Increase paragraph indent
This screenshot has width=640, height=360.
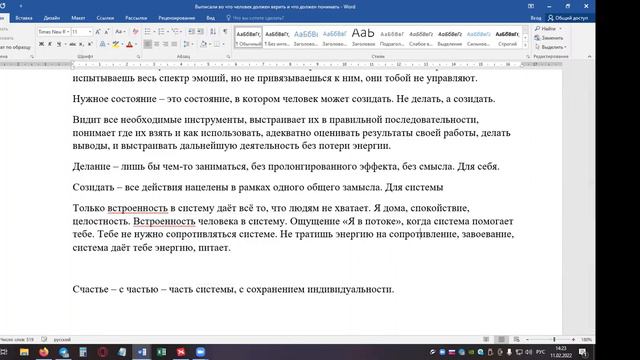click(200, 32)
